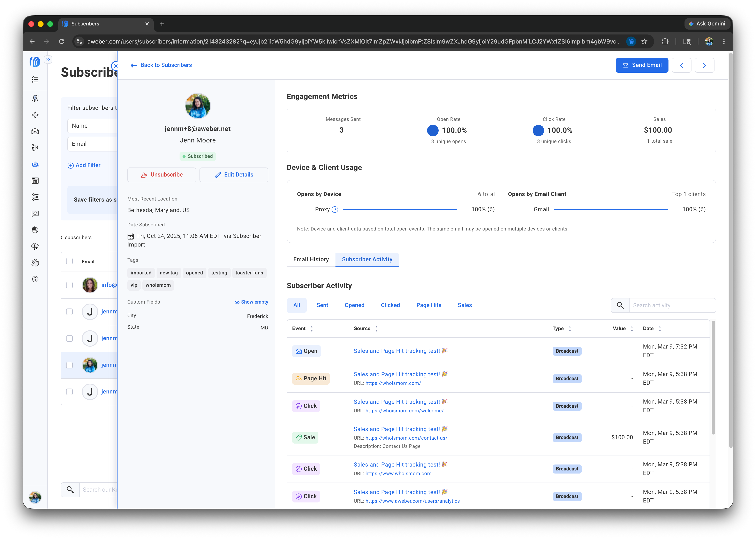Toggle Show empty custom fields
This screenshot has height=539, width=756.
coord(251,302)
